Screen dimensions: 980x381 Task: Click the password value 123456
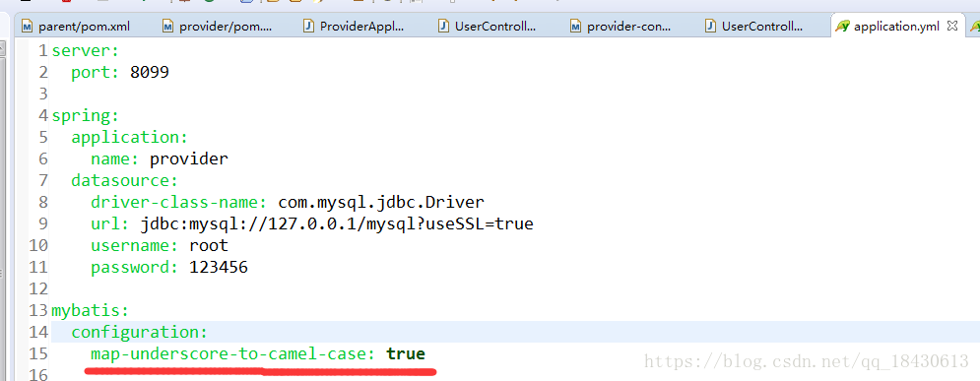218,268
